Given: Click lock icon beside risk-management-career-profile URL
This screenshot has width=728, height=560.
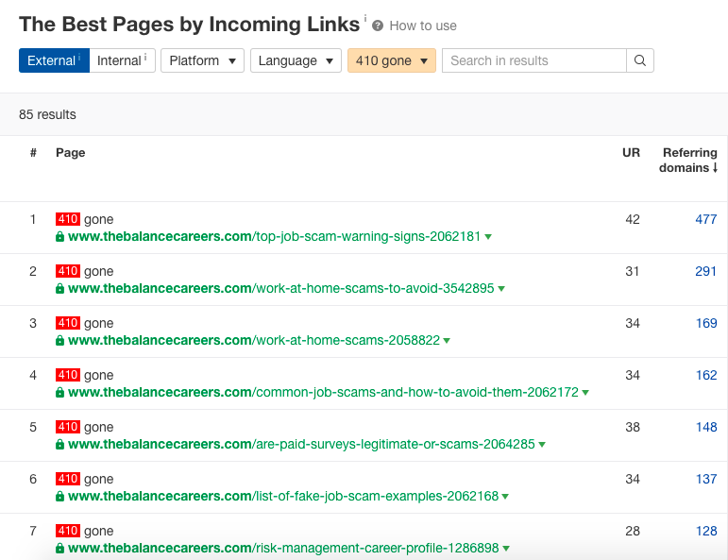Looking at the screenshot, I should (x=59, y=549).
